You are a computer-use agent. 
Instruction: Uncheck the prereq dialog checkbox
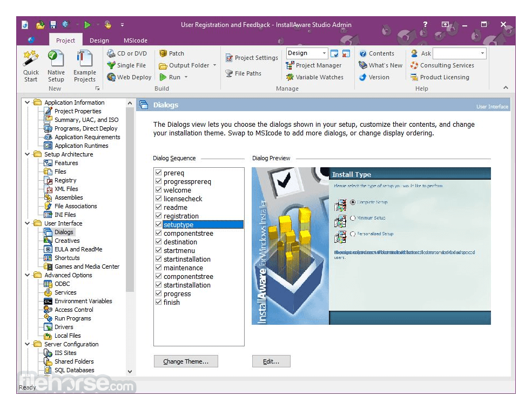coord(158,173)
